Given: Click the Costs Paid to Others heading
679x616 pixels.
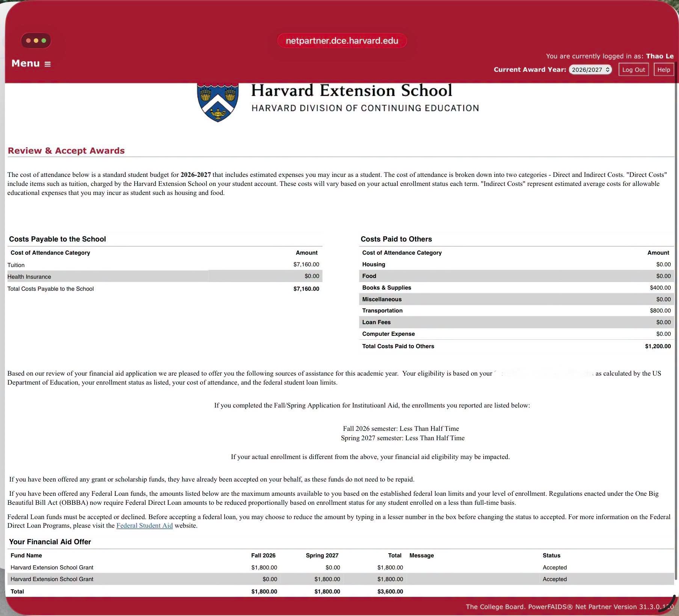Looking at the screenshot, I should pyautogui.click(x=396, y=239).
